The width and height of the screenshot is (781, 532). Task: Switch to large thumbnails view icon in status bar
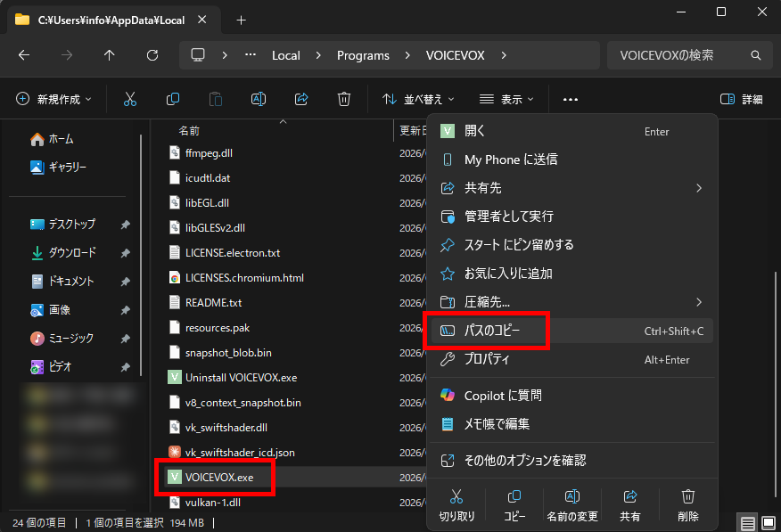pos(769,524)
